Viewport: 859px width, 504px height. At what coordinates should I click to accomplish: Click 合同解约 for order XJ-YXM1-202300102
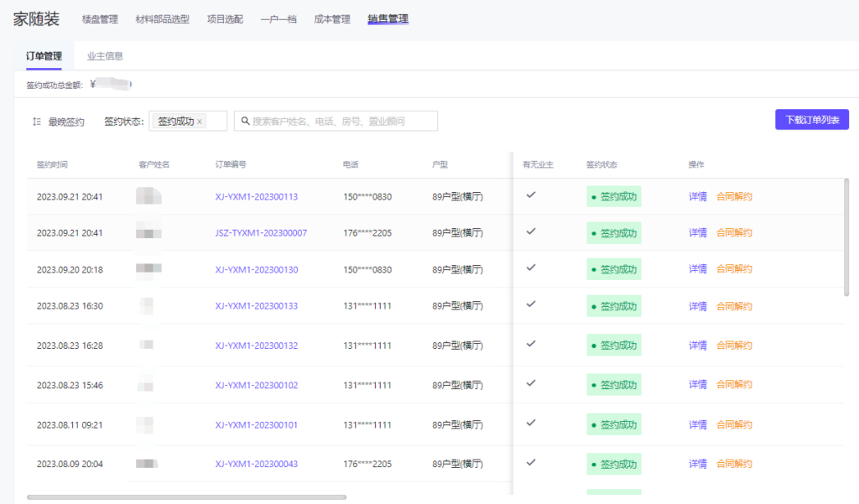pos(734,385)
